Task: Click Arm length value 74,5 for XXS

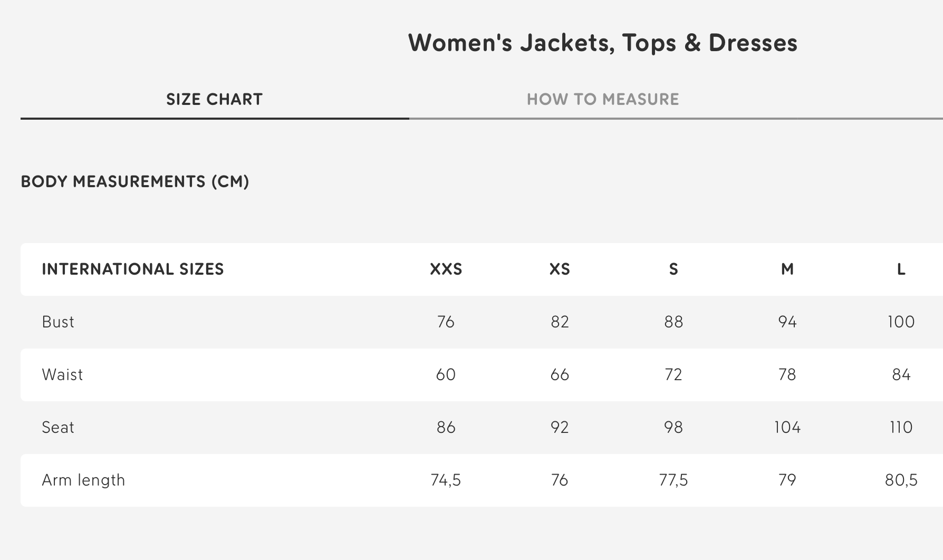Action: coord(446,480)
